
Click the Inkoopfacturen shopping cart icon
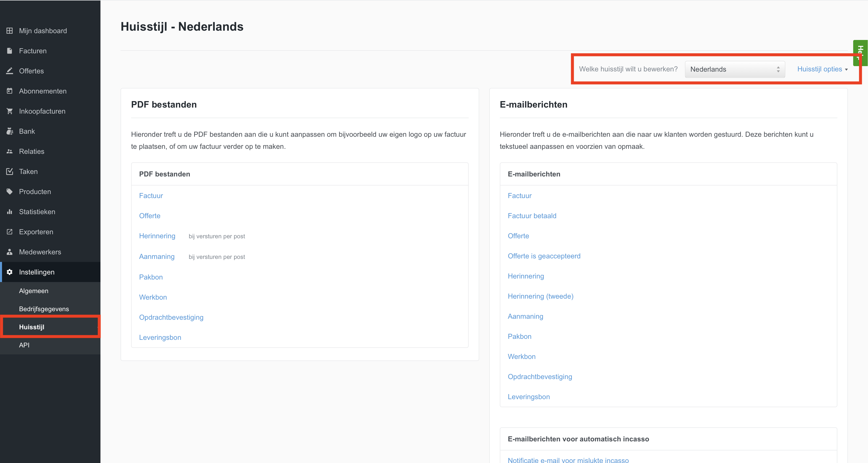pyautogui.click(x=10, y=111)
